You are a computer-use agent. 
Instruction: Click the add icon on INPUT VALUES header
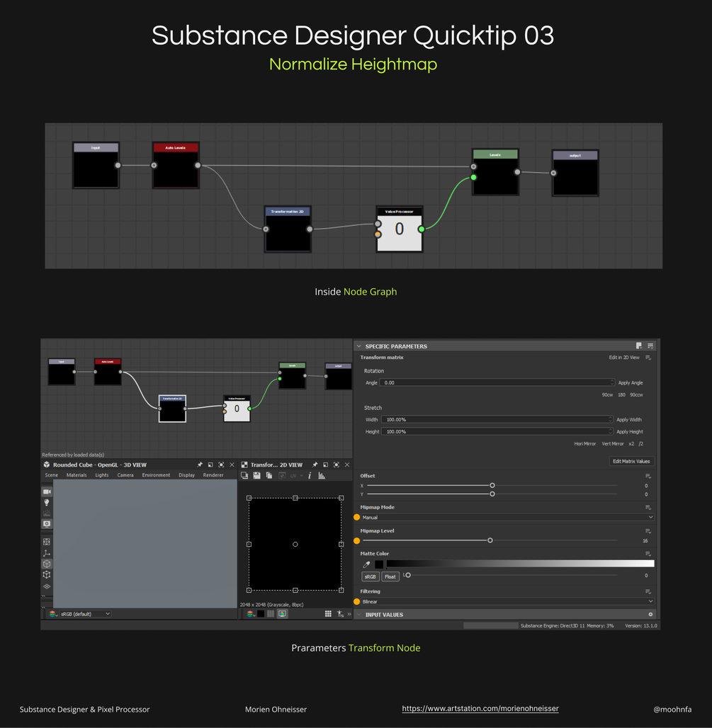point(650,614)
